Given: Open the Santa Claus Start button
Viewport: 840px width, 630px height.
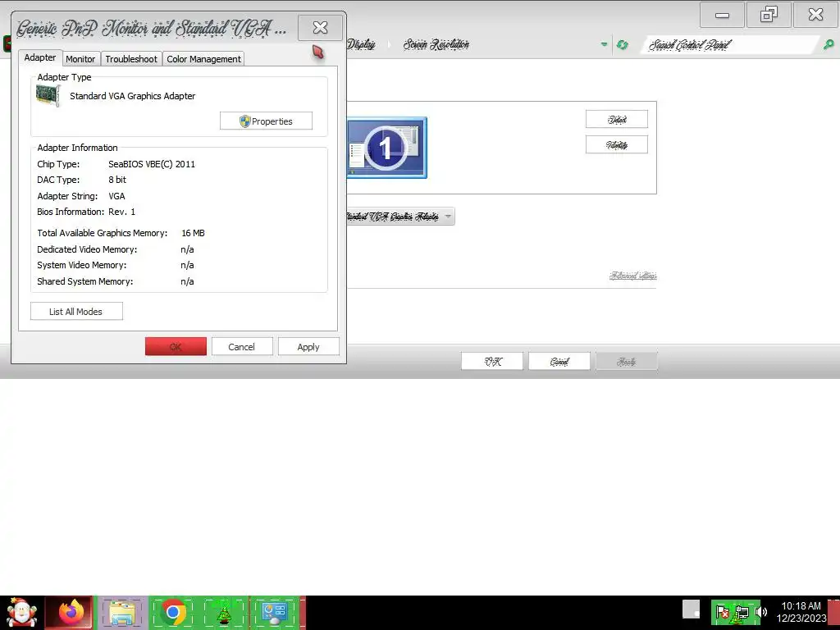Looking at the screenshot, I should [21, 612].
